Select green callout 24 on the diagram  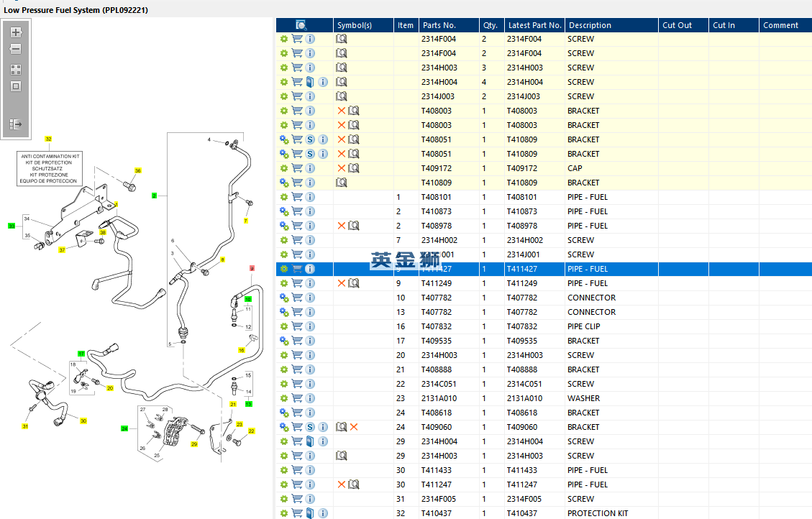tap(124, 428)
